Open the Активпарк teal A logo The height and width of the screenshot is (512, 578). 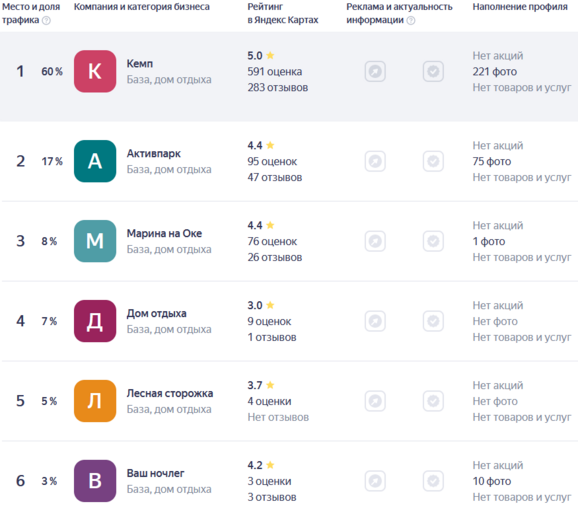coord(95,161)
